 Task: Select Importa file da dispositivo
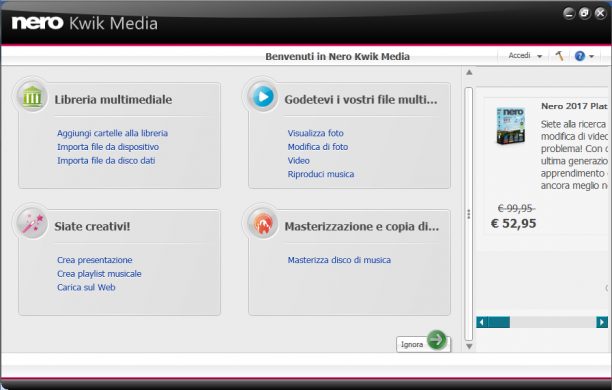point(108,147)
